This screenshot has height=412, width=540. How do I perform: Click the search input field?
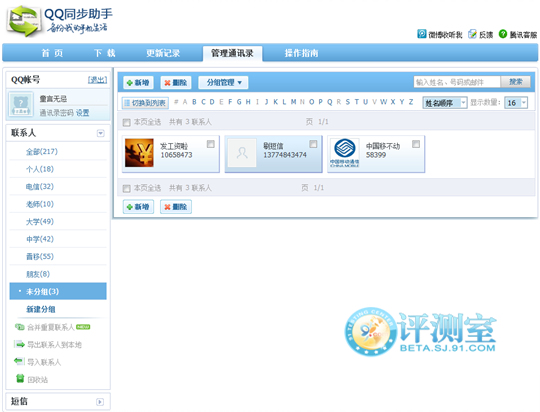[x=457, y=82]
